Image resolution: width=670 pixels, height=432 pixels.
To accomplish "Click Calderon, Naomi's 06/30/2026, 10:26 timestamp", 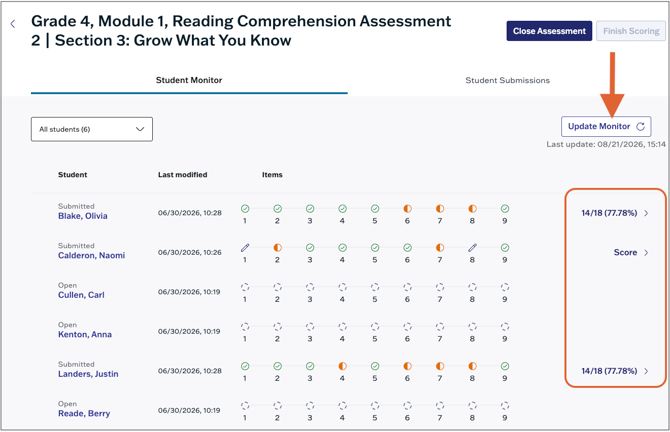I will [x=190, y=253].
